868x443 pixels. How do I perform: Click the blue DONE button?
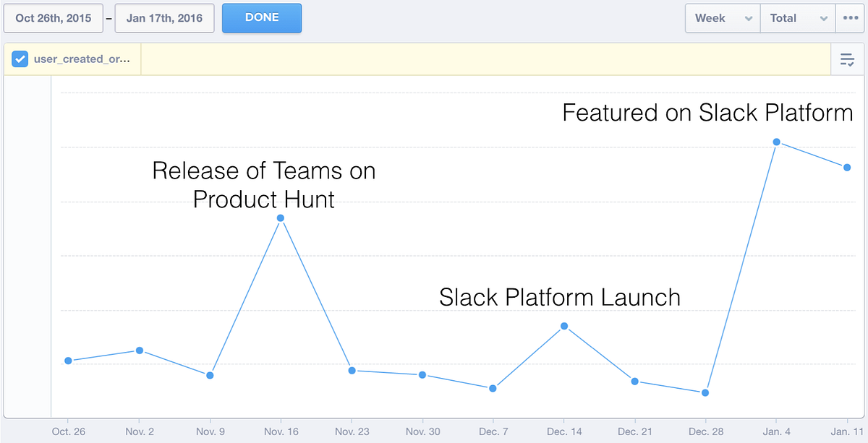pos(262,18)
